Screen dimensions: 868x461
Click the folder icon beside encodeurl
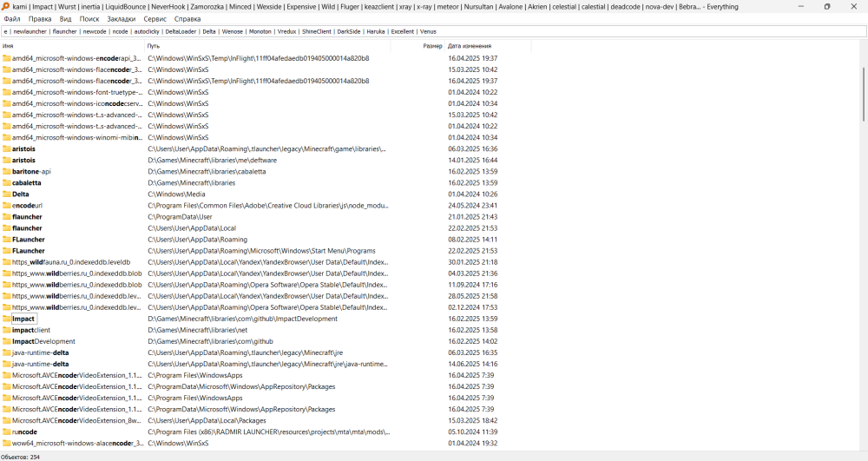[x=7, y=205]
